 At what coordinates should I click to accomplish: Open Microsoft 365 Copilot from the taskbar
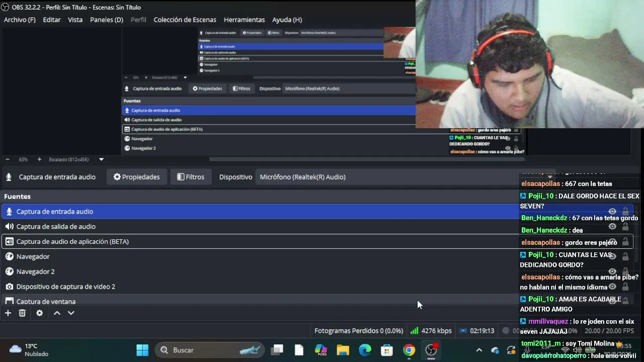pyautogui.click(x=321, y=350)
